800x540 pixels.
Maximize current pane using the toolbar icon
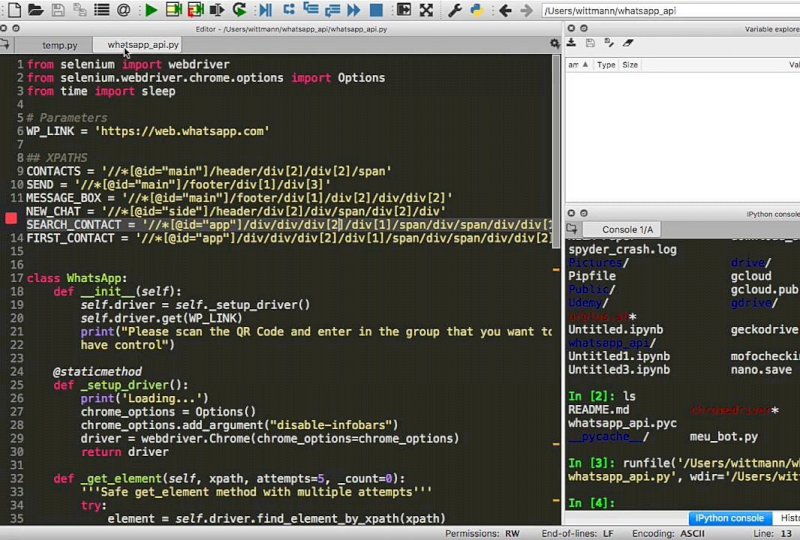pyautogui.click(x=403, y=10)
